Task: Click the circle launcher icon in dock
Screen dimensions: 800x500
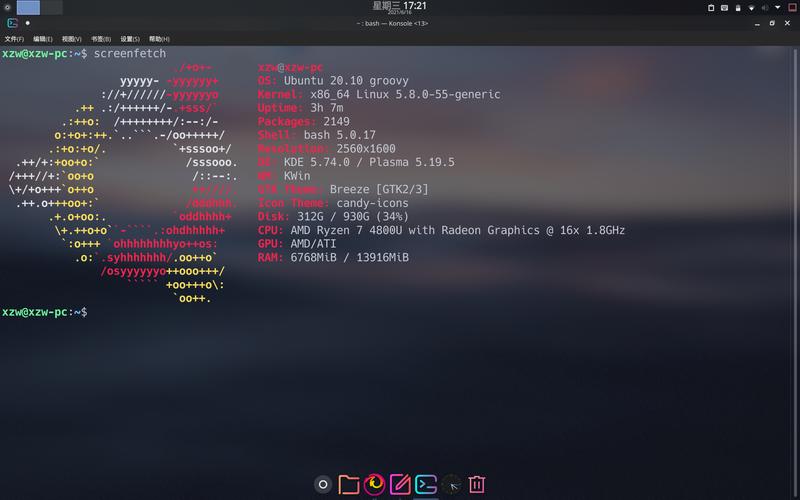Action: [323, 485]
